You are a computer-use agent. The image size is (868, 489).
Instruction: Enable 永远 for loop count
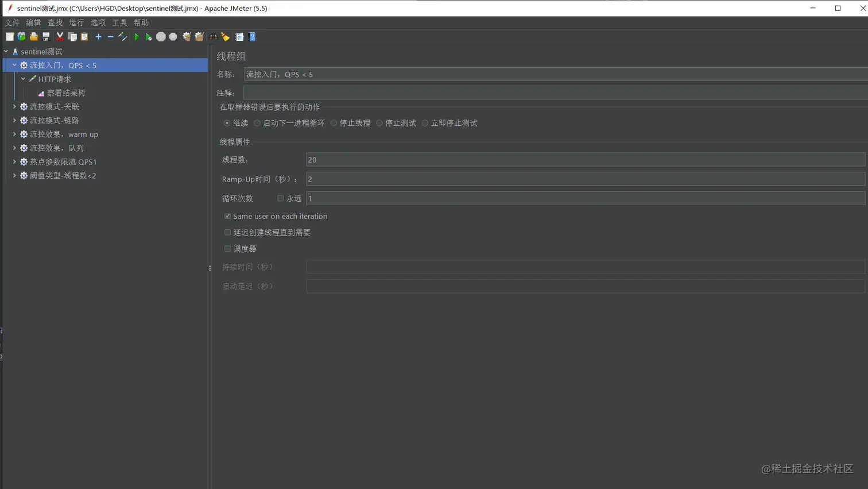click(281, 198)
